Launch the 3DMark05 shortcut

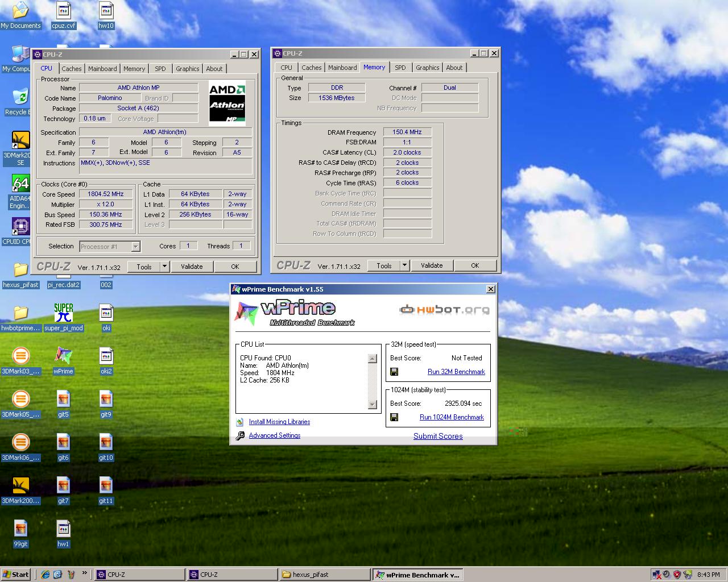[20, 405]
